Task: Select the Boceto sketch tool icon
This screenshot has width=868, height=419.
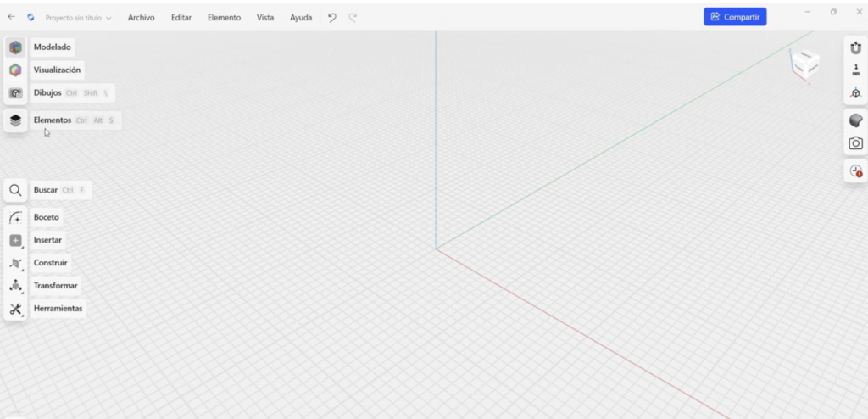Action: (x=15, y=217)
